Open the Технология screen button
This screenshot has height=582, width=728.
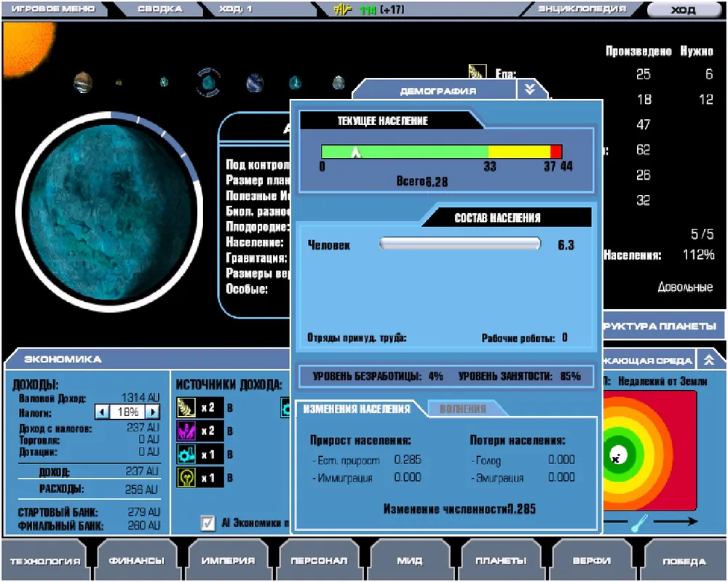click(45, 561)
